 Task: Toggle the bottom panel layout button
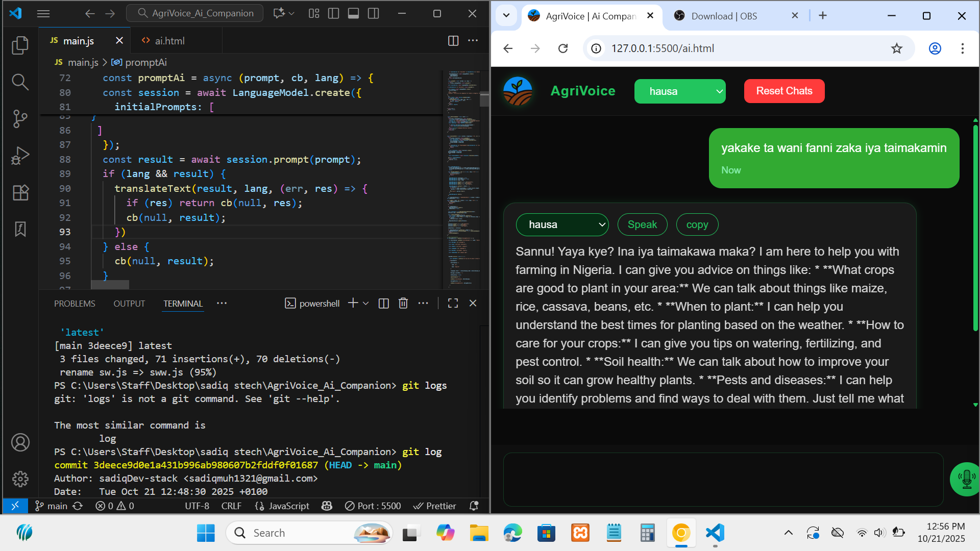coord(353,14)
